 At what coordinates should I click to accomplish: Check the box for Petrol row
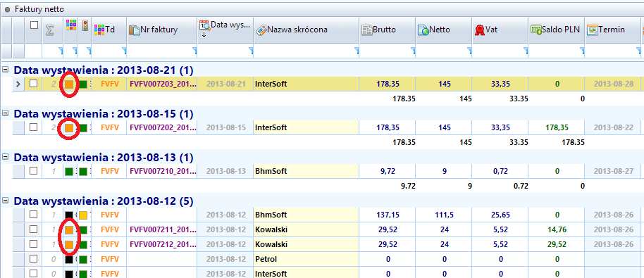coord(34,259)
